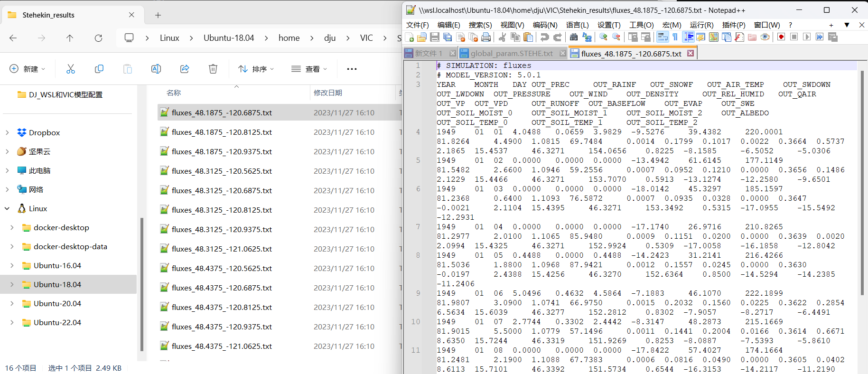Open the Function List panel icon
868x374 pixels.
739,37
